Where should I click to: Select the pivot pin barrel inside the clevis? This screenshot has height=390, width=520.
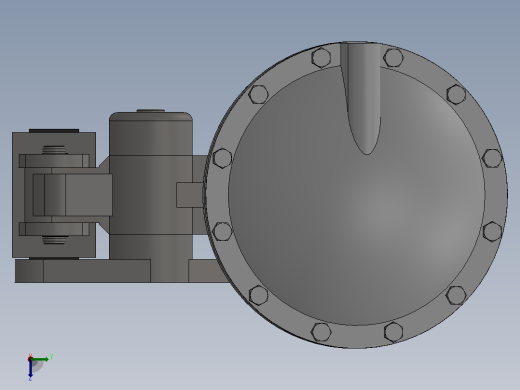[54, 195]
